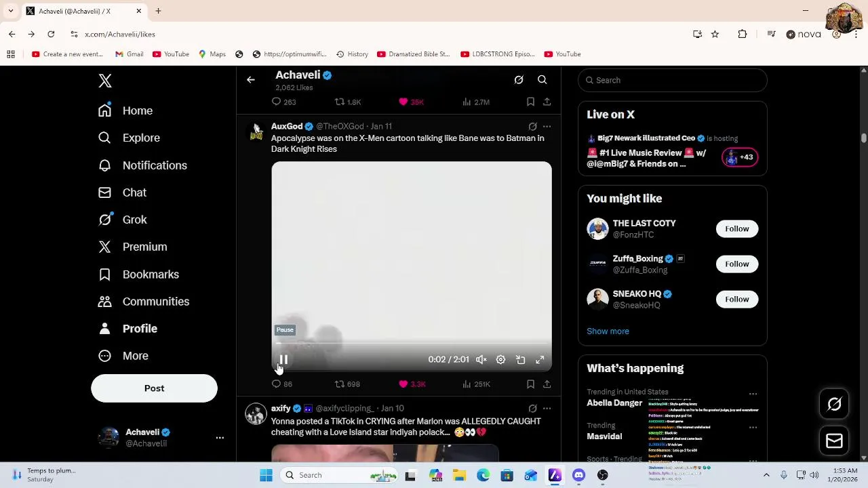This screenshot has height=488, width=868.
Task: View analytics icon showing 2.7M
Action: (x=467, y=102)
